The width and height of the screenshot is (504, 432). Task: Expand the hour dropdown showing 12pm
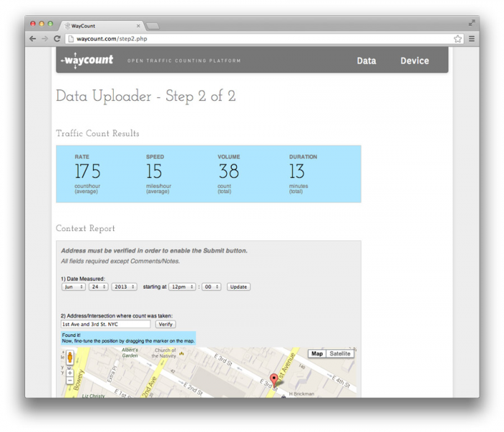click(x=181, y=287)
